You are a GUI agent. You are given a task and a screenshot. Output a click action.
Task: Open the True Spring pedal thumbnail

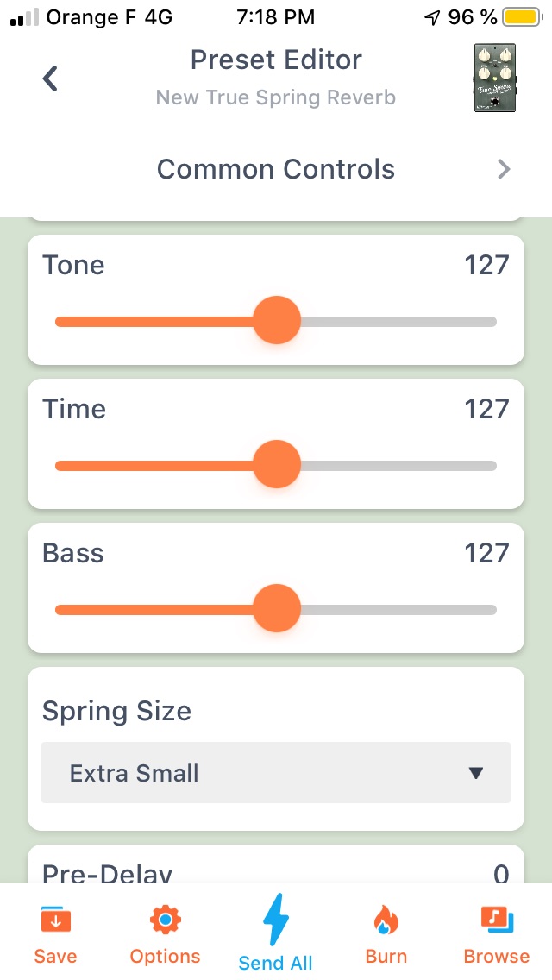click(x=494, y=79)
